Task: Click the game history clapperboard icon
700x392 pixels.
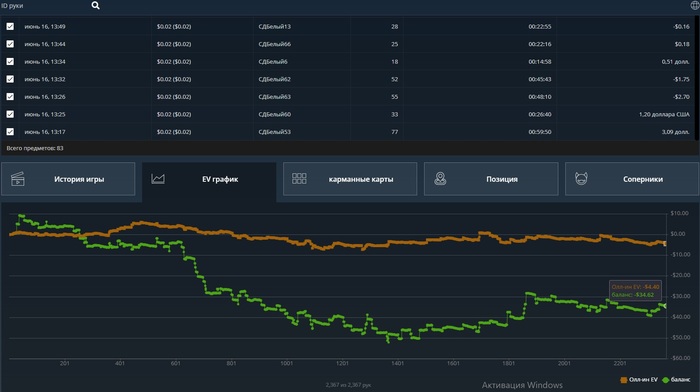Action: pyautogui.click(x=18, y=179)
